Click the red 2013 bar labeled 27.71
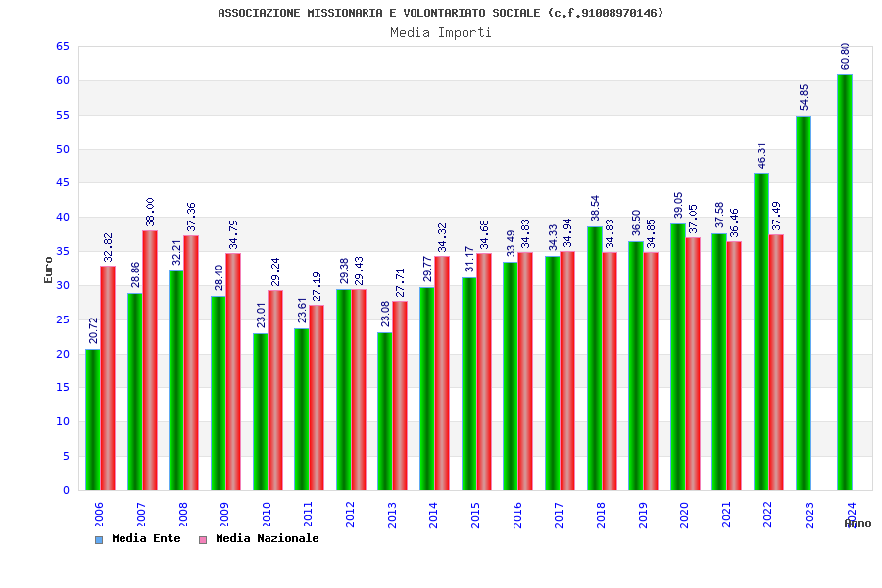The image size is (882, 588). (x=400, y=396)
